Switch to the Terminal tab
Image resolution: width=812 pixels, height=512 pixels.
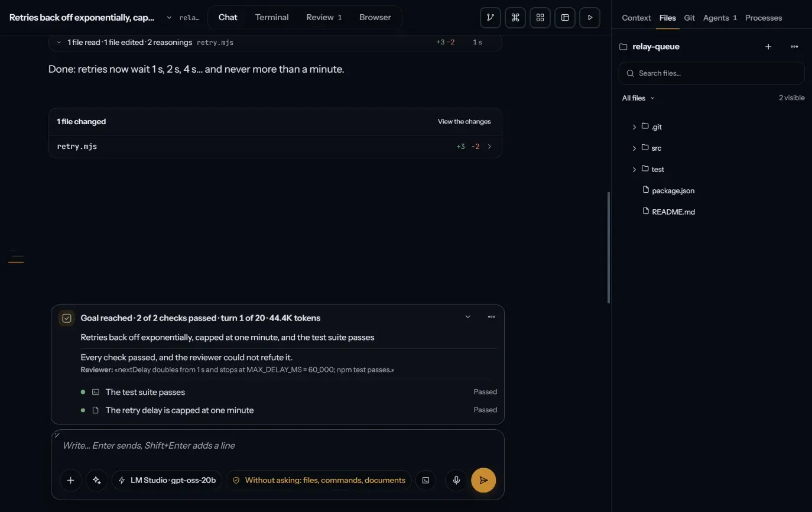point(272,18)
